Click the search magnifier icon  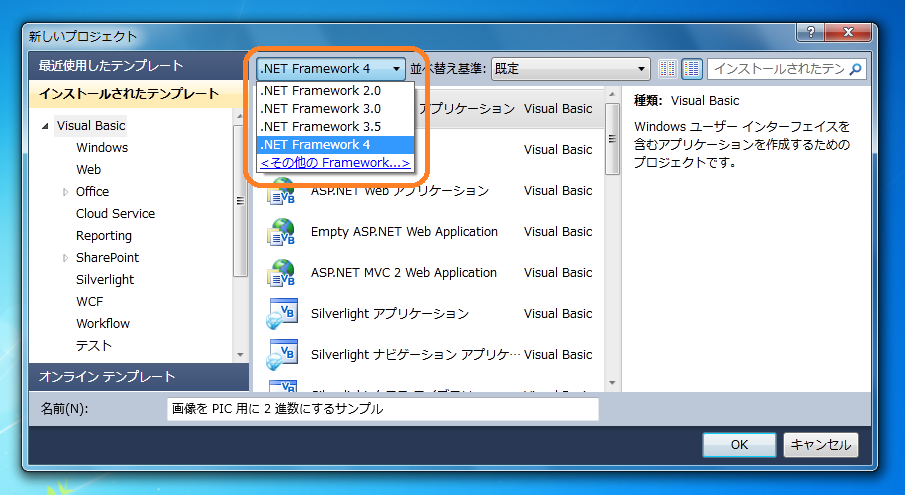(856, 69)
